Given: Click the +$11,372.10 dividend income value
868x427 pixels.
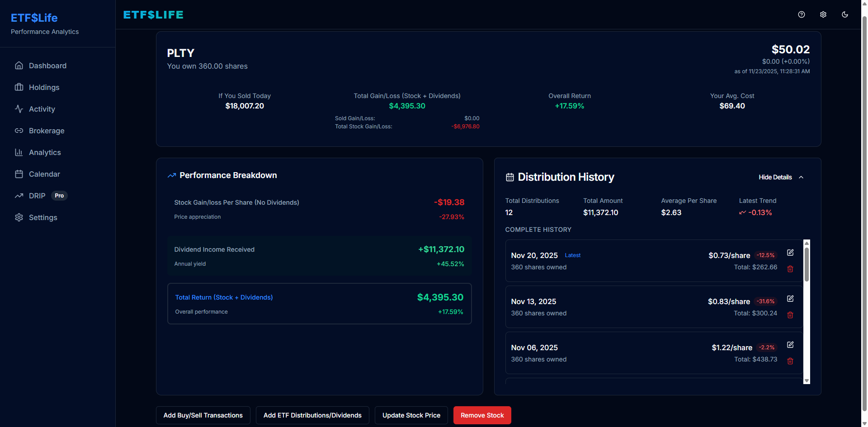Looking at the screenshot, I should [441, 249].
